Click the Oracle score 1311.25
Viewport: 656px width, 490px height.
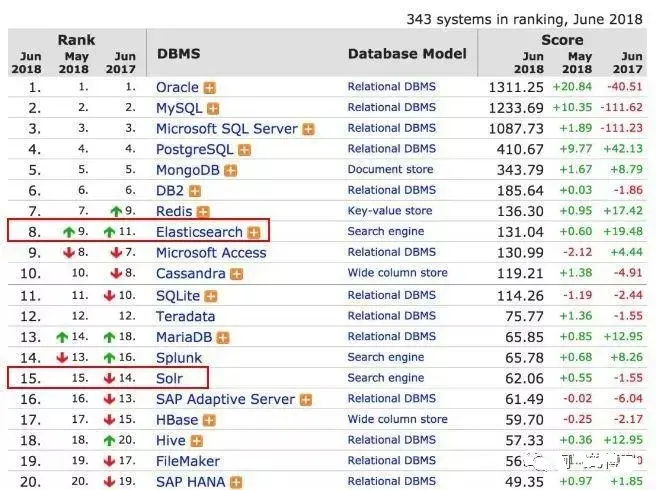click(516, 87)
